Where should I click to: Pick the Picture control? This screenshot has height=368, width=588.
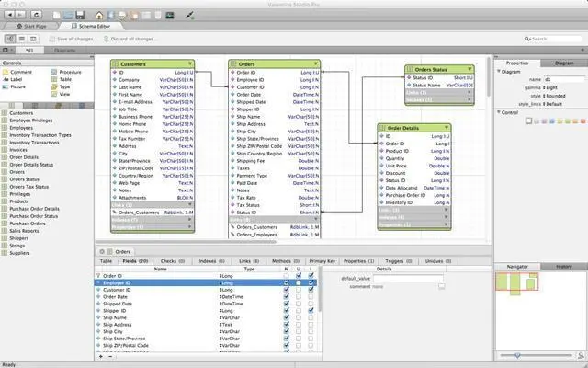point(14,86)
